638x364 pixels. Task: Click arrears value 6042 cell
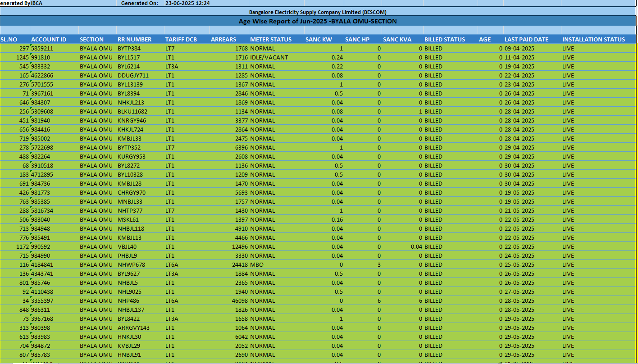229,337
